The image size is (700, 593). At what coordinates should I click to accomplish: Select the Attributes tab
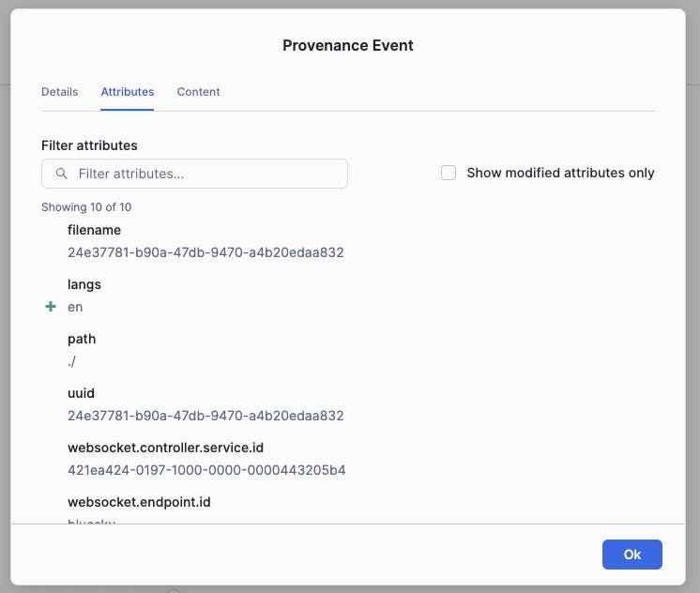(128, 92)
